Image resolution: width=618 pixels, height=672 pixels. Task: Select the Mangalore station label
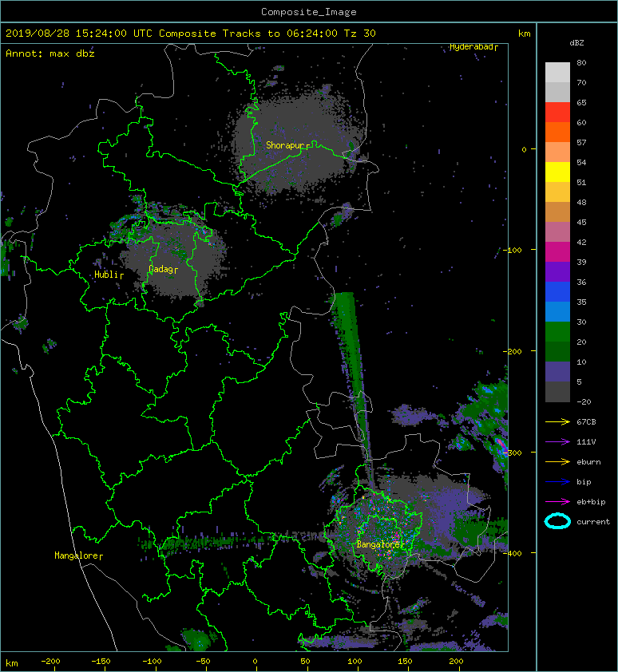(77, 555)
